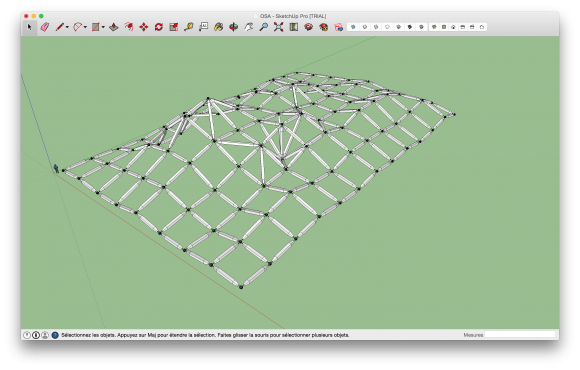Expand the Line tool dropdown arrow
This screenshot has width=580, height=370.
[x=67, y=27]
